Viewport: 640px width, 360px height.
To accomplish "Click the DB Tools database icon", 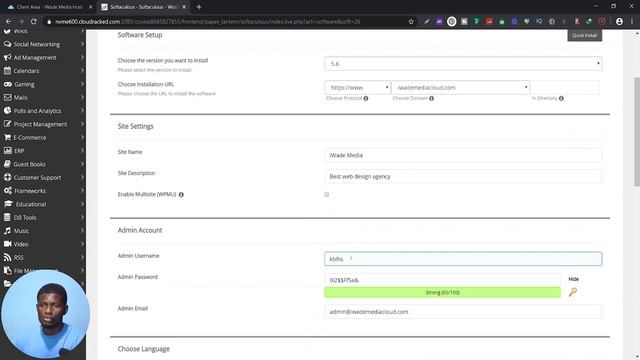I will pyautogui.click(x=7, y=218).
